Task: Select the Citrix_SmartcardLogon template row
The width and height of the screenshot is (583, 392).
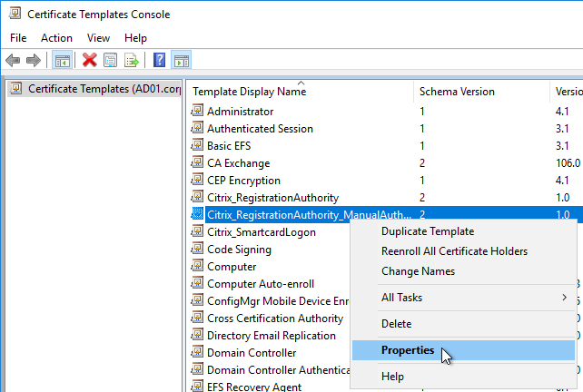Action: (261, 232)
